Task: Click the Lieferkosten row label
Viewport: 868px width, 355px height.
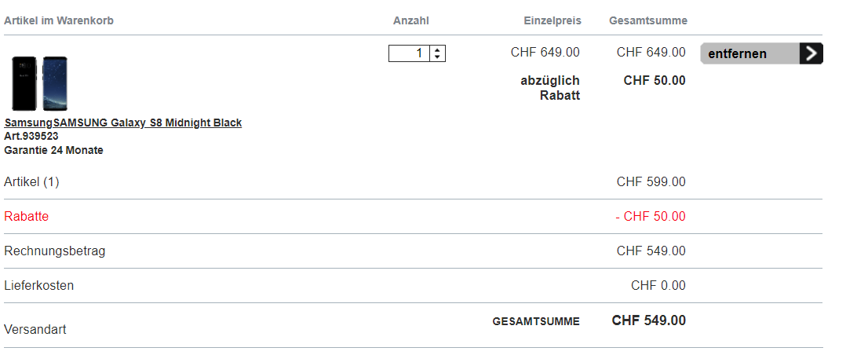Action: click(x=38, y=286)
